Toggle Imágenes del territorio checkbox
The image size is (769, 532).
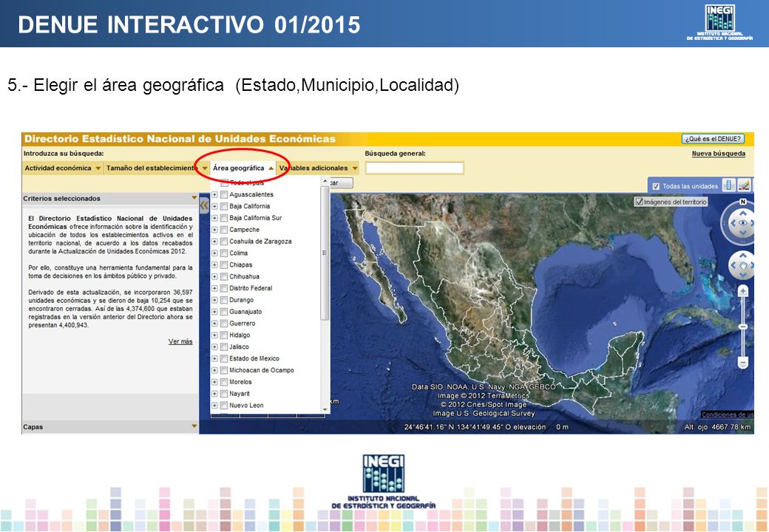[639, 201]
